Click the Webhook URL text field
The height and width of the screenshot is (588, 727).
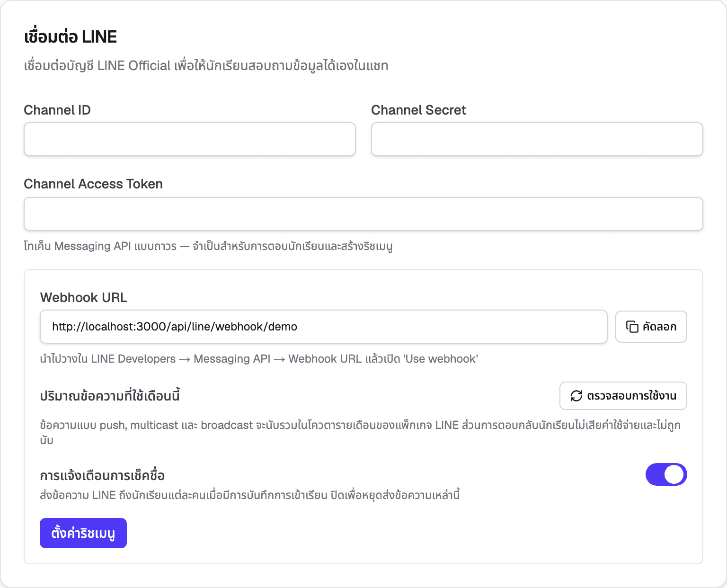coord(324,327)
